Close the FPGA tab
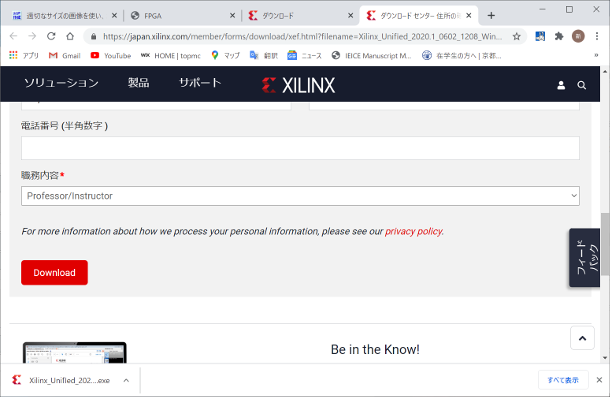The height and width of the screenshot is (397, 610). [232, 16]
